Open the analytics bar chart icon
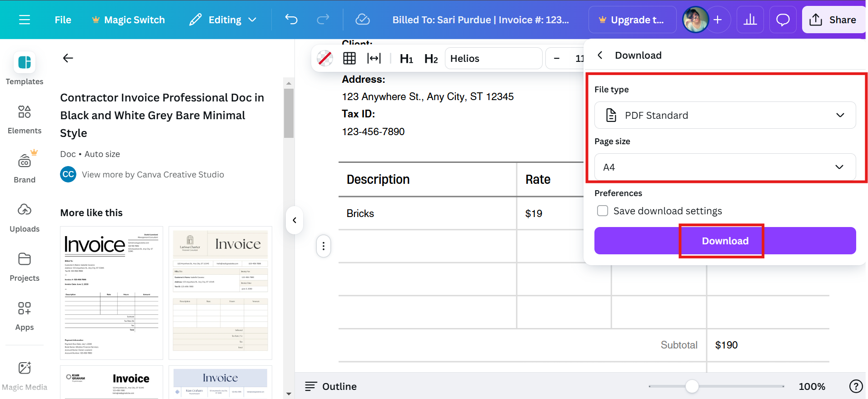The width and height of the screenshot is (868, 399). 750,20
